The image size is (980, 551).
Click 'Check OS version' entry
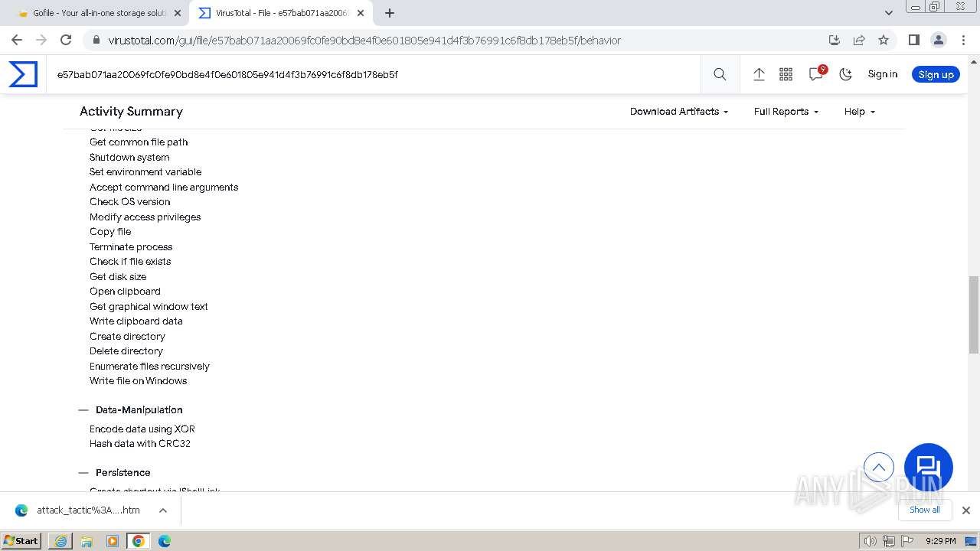point(130,202)
